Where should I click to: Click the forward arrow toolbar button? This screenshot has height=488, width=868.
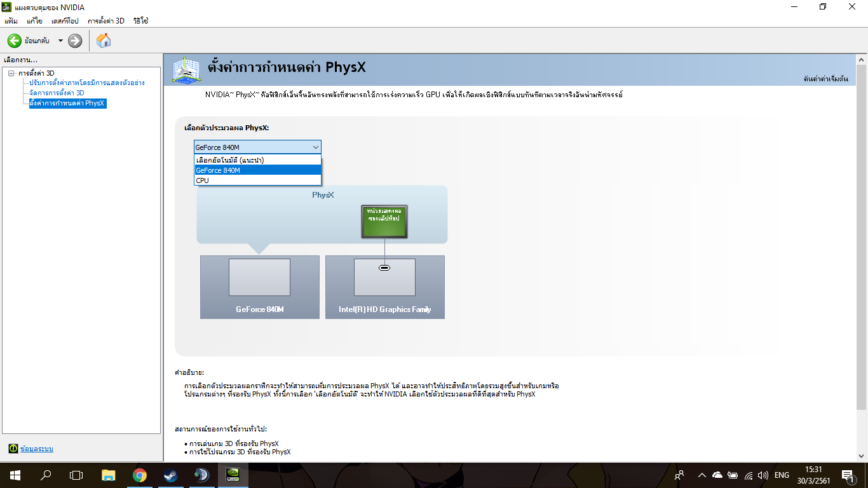pos(75,41)
